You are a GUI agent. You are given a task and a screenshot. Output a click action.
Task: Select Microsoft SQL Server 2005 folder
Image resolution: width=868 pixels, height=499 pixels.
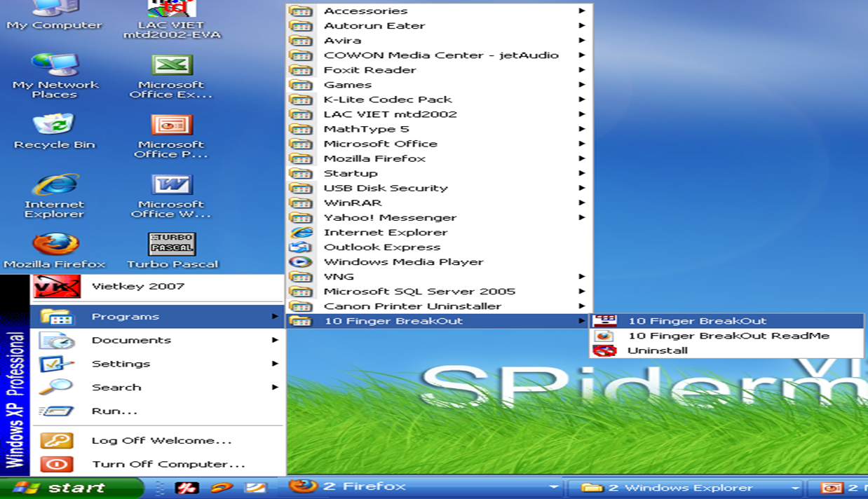439,292
